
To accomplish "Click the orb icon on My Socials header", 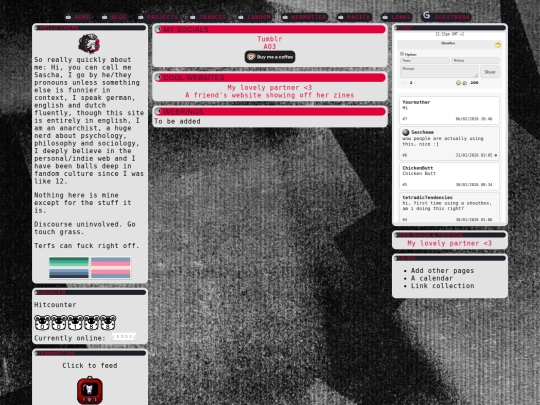I will pyautogui.click(x=158, y=29).
